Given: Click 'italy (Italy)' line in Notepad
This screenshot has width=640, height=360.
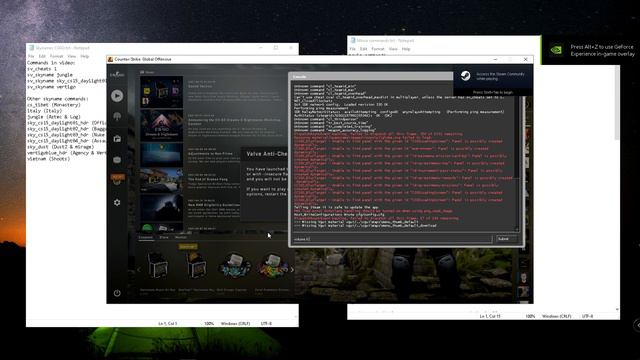Looking at the screenshot, I should click(x=44, y=111).
